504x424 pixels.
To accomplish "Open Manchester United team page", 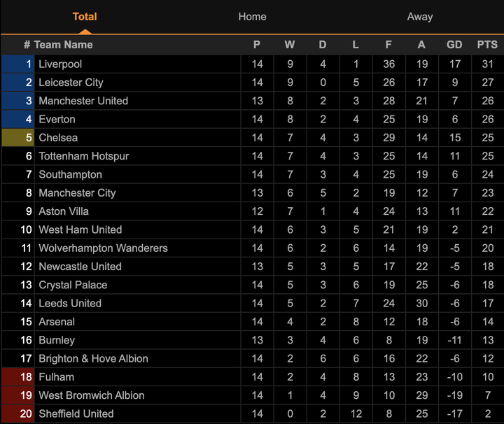I will click(x=83, y=101).
